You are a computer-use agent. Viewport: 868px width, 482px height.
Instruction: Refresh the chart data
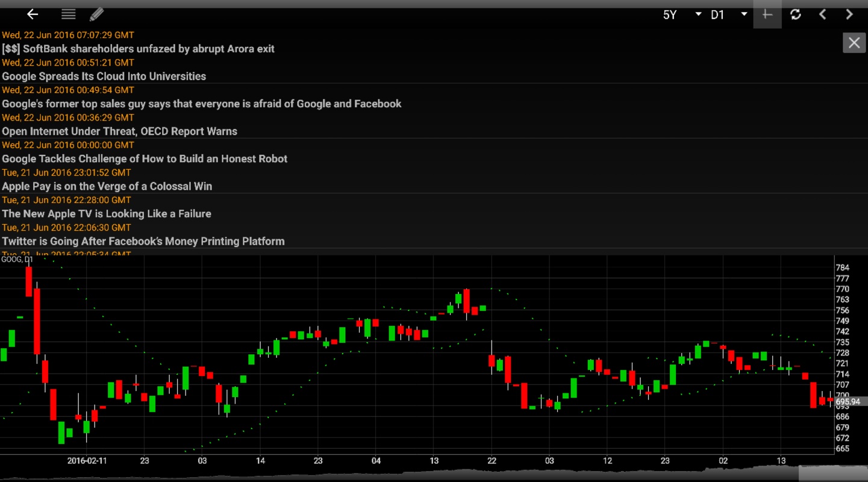tap(795, 14)
